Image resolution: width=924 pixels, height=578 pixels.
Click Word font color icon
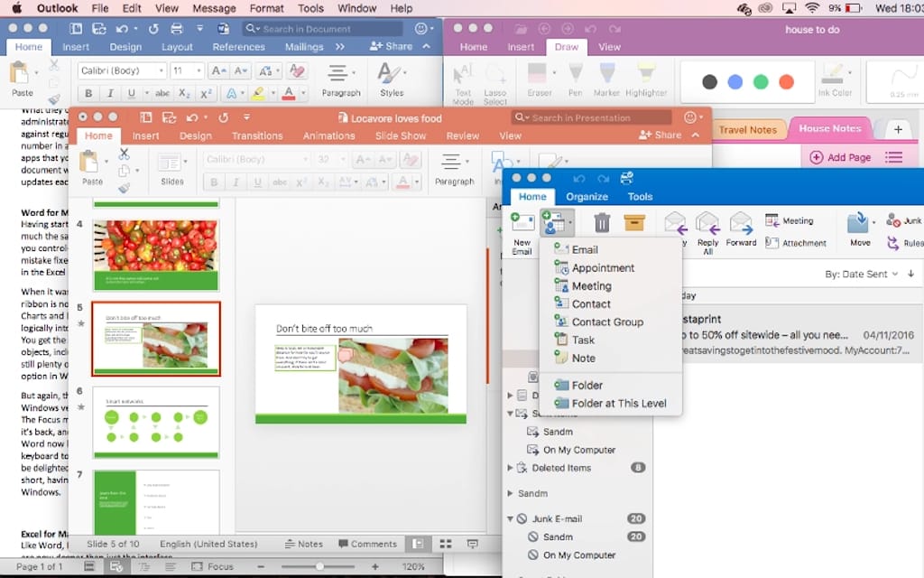(x=289, y=93)
